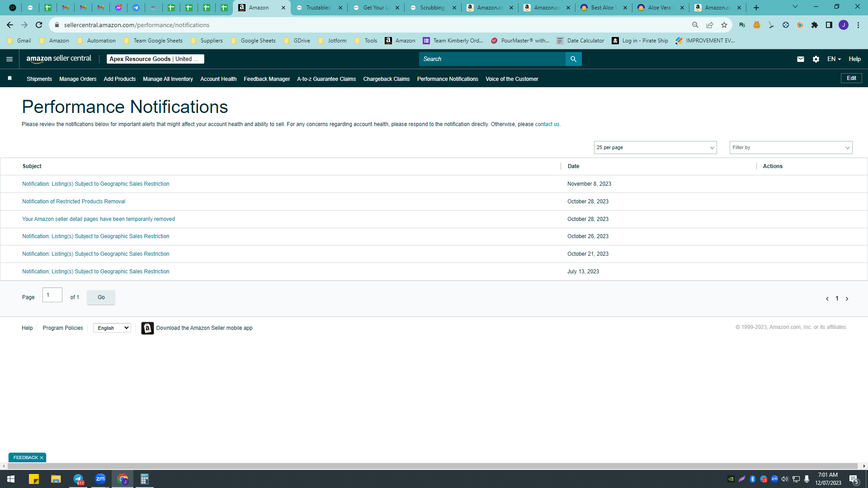Screen dimensions: 868x488
Task: Open the tab search chevron in Chrome
Action: pyautogui.click(x=795, y=7)
